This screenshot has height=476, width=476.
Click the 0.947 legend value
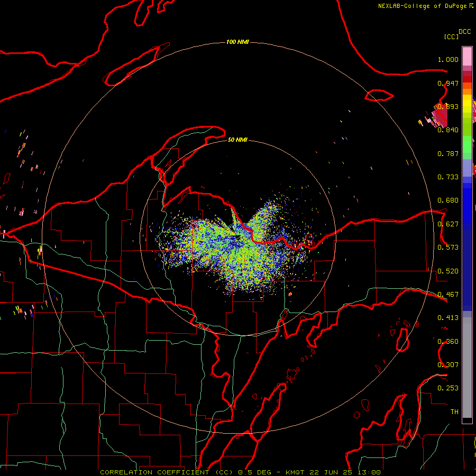point(448,83)
